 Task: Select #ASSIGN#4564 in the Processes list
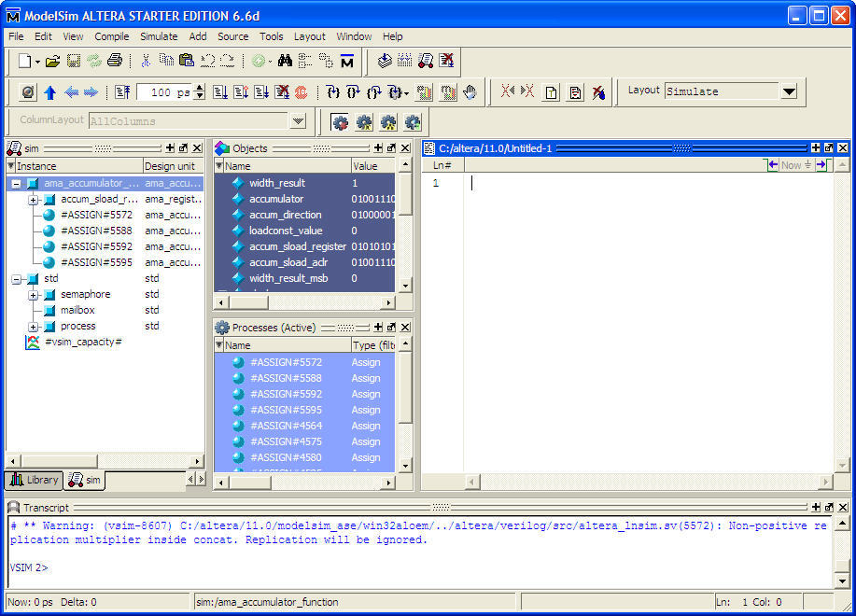(285, 426)
